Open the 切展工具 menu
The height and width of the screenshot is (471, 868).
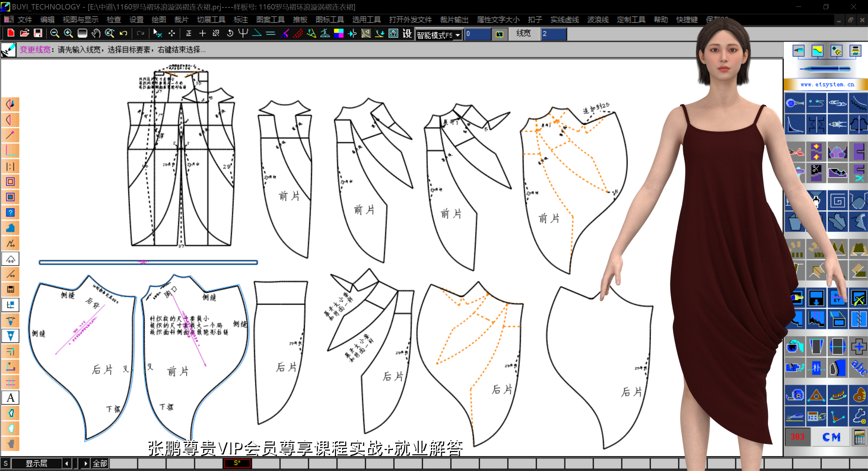tap(211, 20)
